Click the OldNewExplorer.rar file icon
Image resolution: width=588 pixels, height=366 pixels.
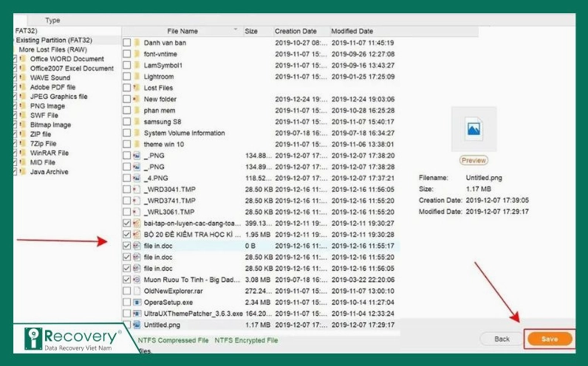point(136,291)
